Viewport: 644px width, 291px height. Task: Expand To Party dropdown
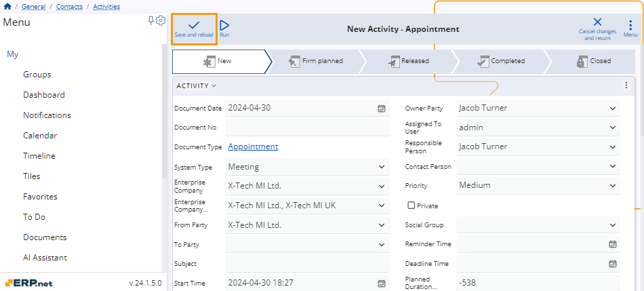click(x=382, y=245)
